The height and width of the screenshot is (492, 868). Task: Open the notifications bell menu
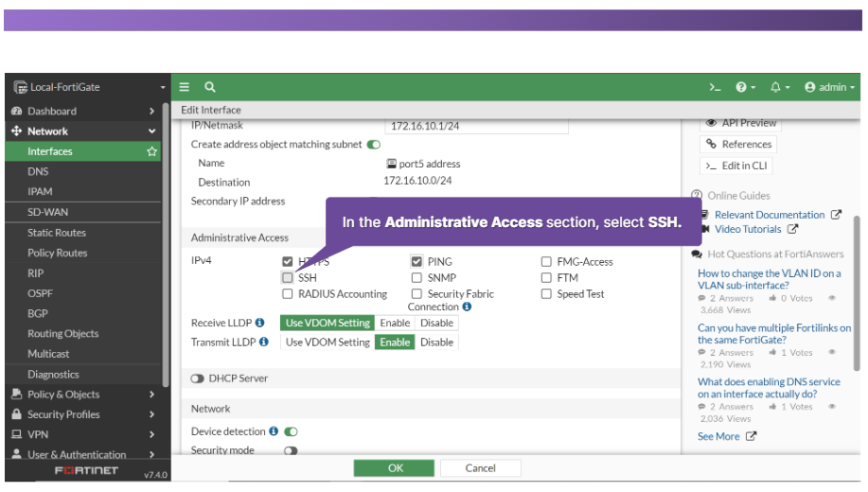(779, 87)
